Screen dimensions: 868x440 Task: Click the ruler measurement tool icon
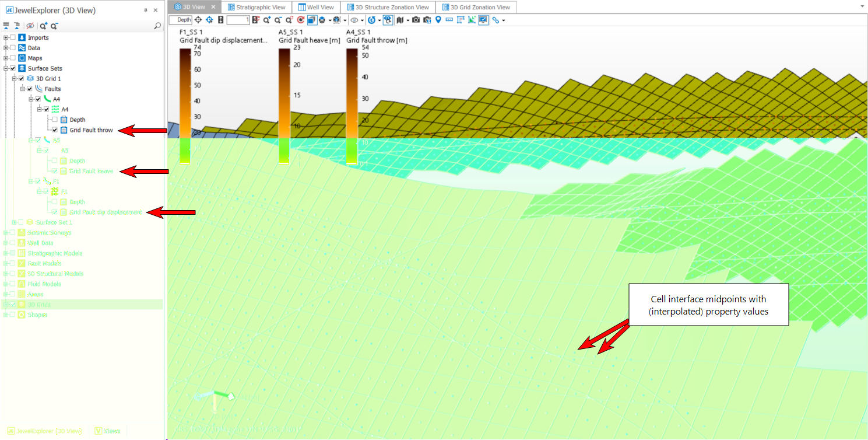click(x=449, y=20)
